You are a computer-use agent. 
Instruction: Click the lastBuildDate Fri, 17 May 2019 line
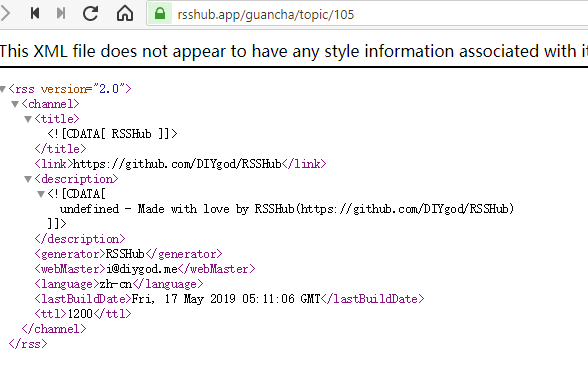coord(229,299)
